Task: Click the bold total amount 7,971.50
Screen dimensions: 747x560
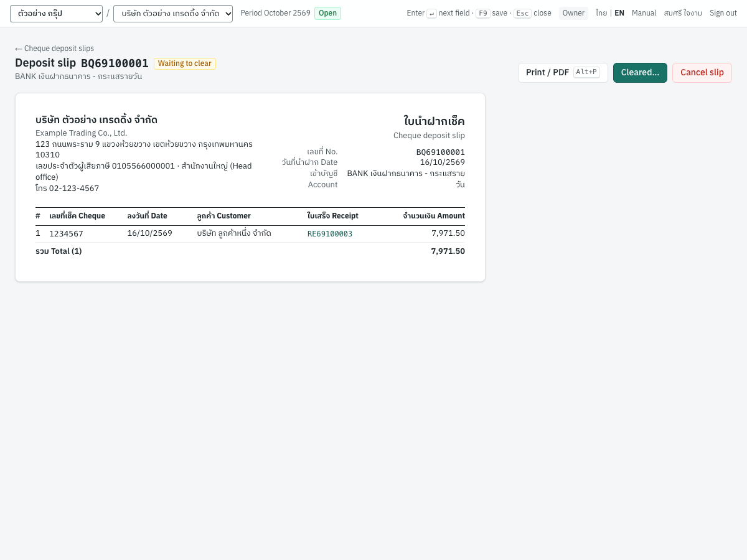Action: pos(448,251)
